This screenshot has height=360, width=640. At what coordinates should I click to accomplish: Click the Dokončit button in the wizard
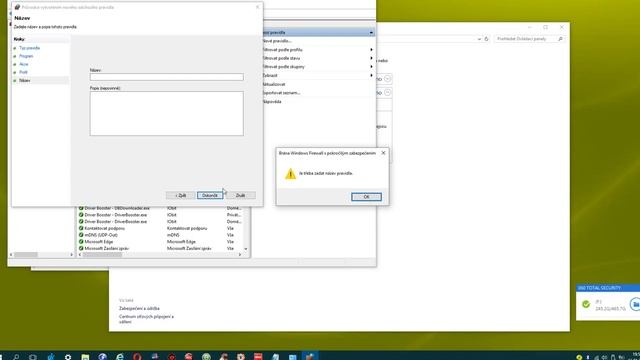[210, 196]
